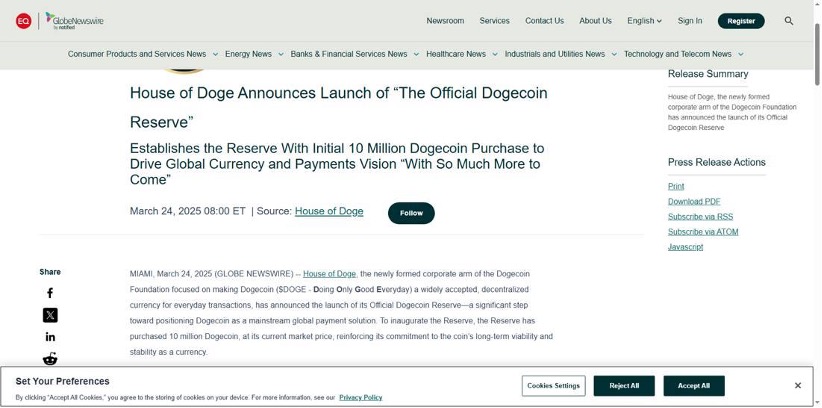
Task: Click Subscribe via RSS link
Action: [x=700, y=217]
